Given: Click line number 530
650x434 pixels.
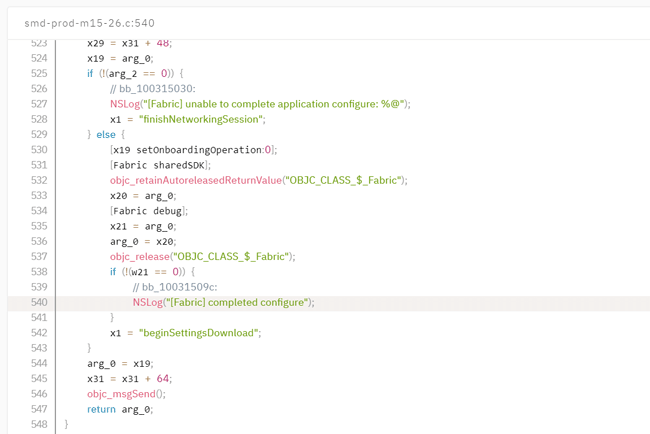Looking at the screenshot, I should [x=39, y=150].
